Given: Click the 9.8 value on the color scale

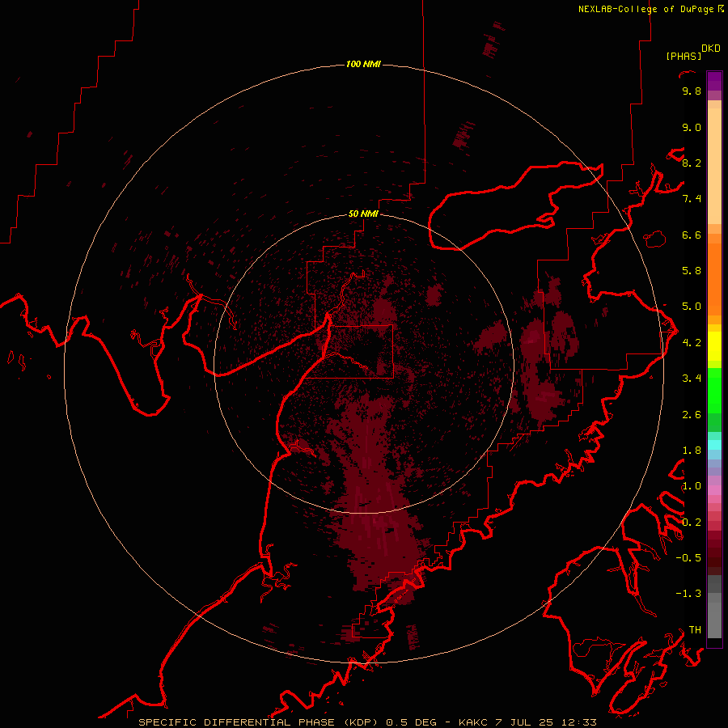Looking at the screenshot, I should pyautogui.click(x=692, y=91).
